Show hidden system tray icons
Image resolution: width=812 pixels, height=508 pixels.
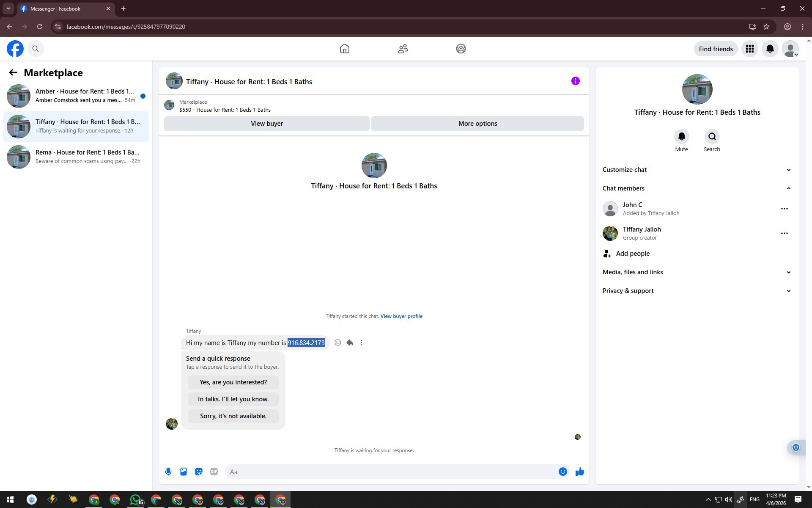click(x=708, y=500)
